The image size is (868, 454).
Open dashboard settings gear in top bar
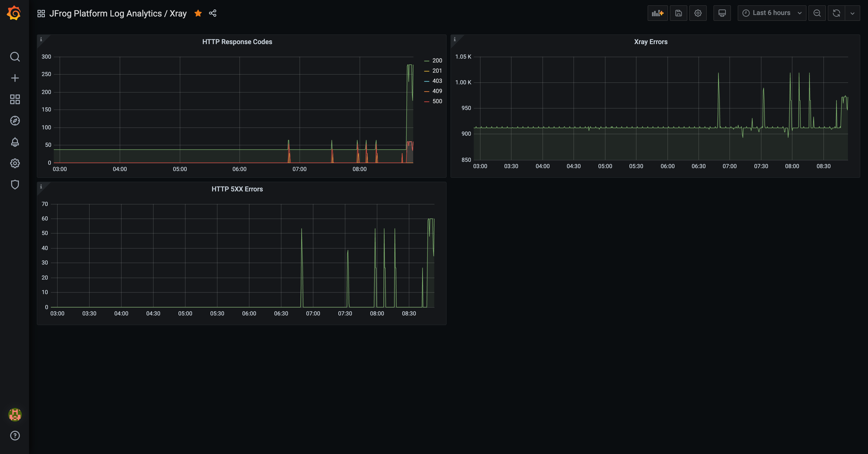pyautogui.click(x=698, y=13)
